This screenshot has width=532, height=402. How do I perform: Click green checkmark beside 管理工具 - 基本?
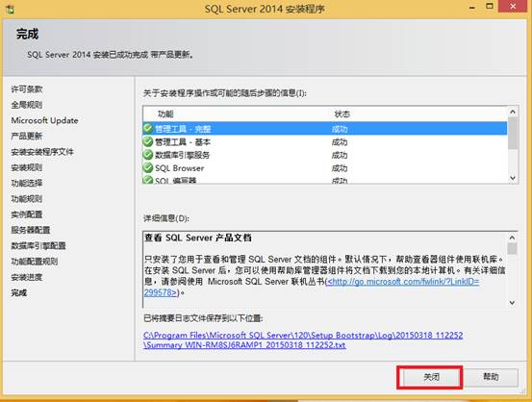click(x=147, y=141)
